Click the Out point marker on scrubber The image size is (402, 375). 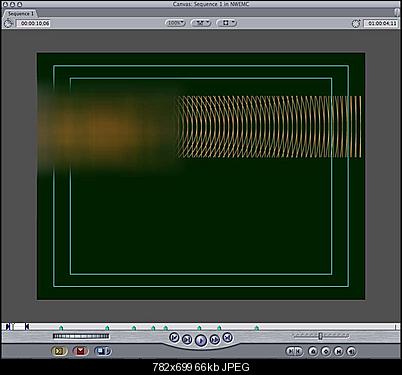27,326
